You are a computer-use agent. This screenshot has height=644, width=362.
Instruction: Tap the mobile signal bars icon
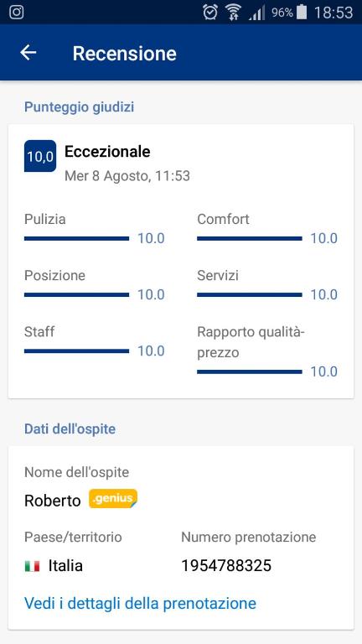(x=256, y=13)
